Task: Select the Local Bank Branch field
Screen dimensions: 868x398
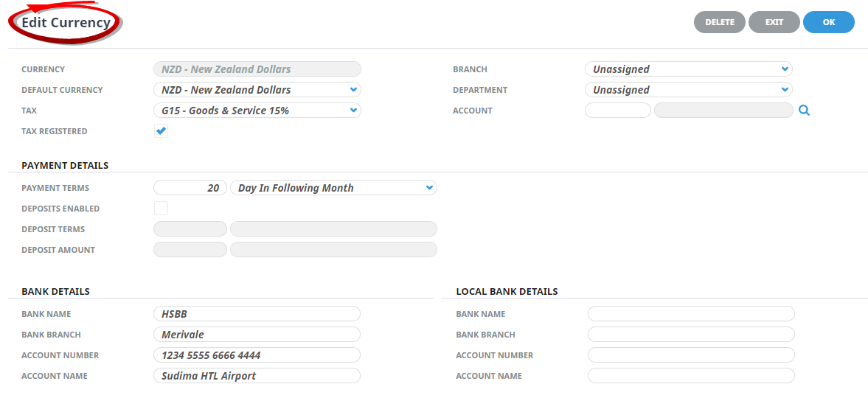Action: click(691, 335)
